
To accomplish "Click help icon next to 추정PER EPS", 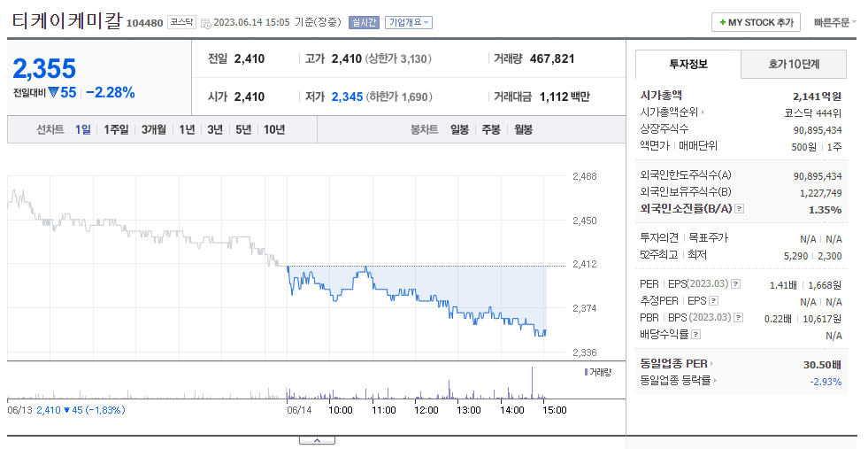I will pyautogui.click(x=713, y=301).
